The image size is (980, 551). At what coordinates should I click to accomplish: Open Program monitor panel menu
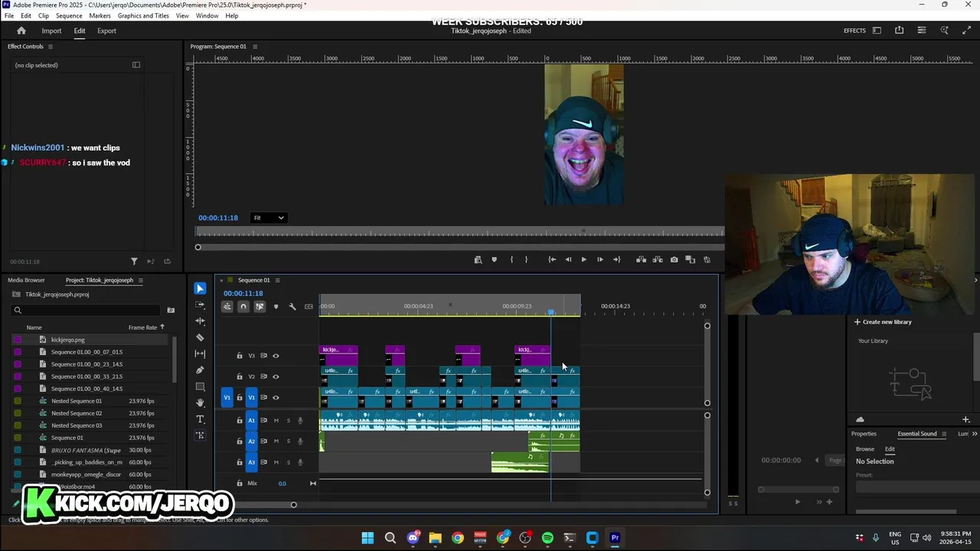pos(255,47)
